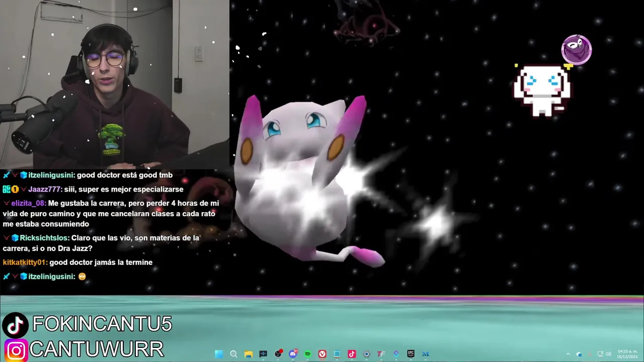Open the voice waveform app on taskbar
644x362 pixels.
click(263, 354)
